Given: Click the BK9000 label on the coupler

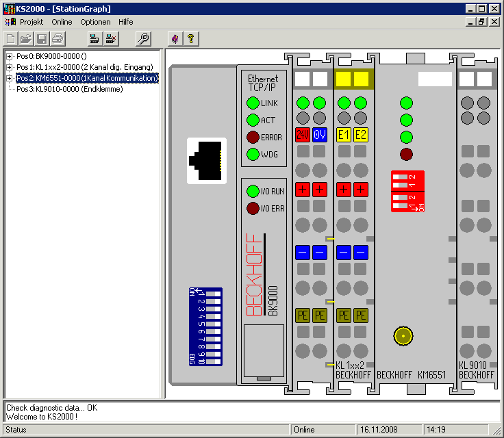Looking at the screenshot, I should (273, 301).
